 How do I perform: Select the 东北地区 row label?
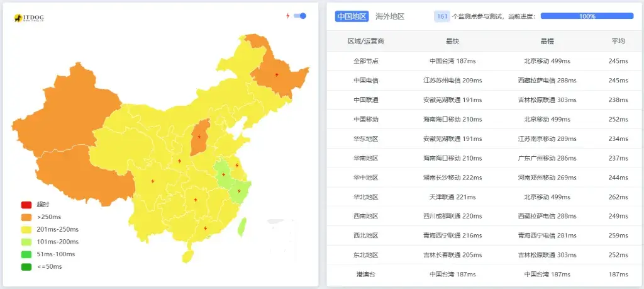(x=366, y=255)
